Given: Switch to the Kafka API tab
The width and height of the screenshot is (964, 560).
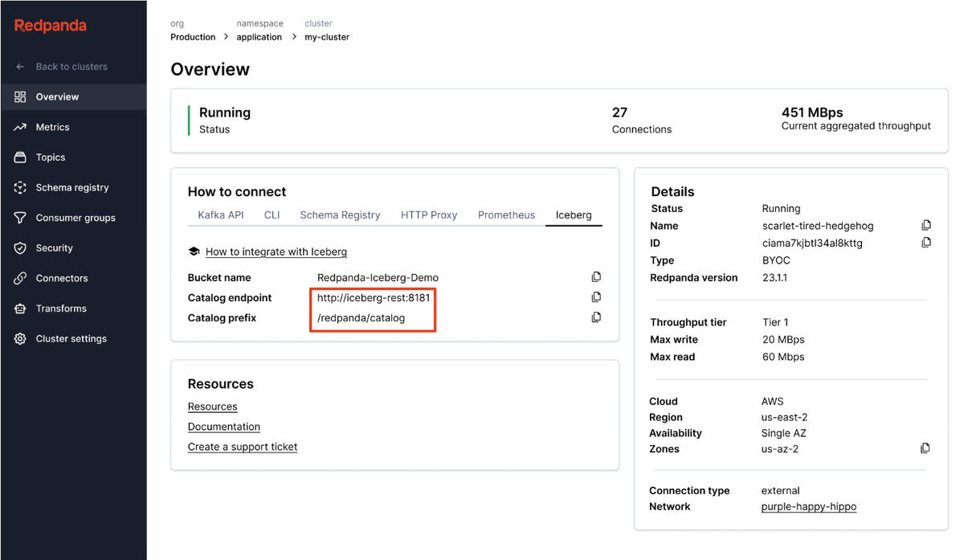Looking at the screenshot, I should 219,215.
